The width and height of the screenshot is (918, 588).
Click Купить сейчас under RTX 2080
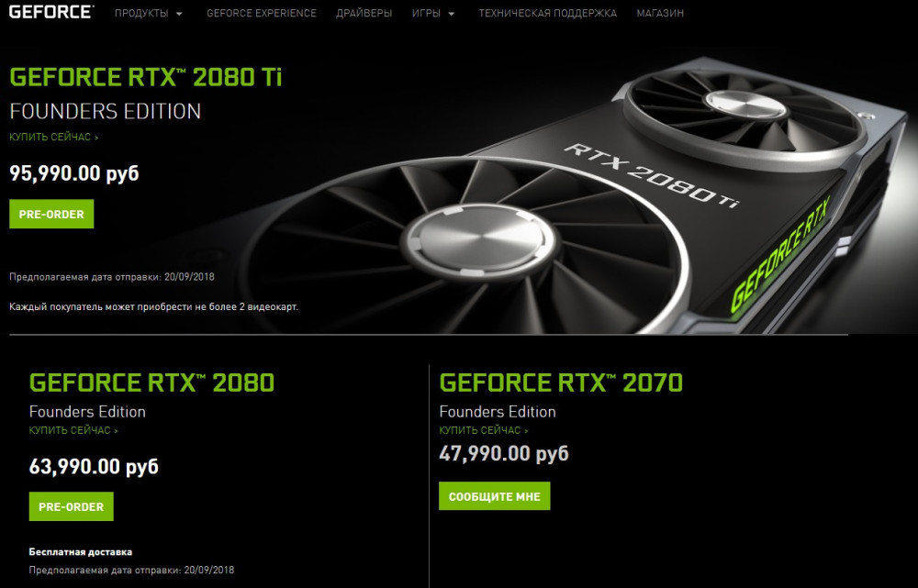click(73, 430)
